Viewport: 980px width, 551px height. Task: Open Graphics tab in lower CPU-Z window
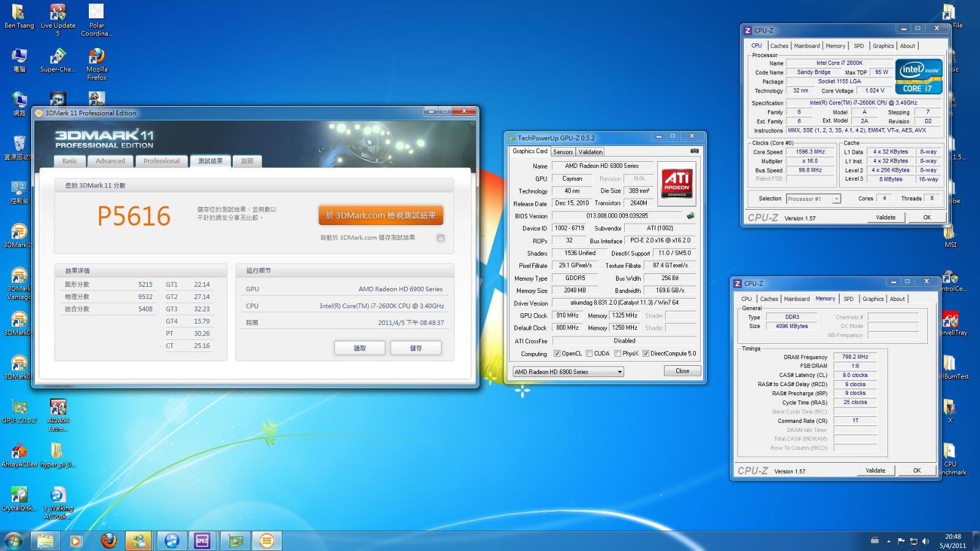pyautogui.click(x=873, y=299)
